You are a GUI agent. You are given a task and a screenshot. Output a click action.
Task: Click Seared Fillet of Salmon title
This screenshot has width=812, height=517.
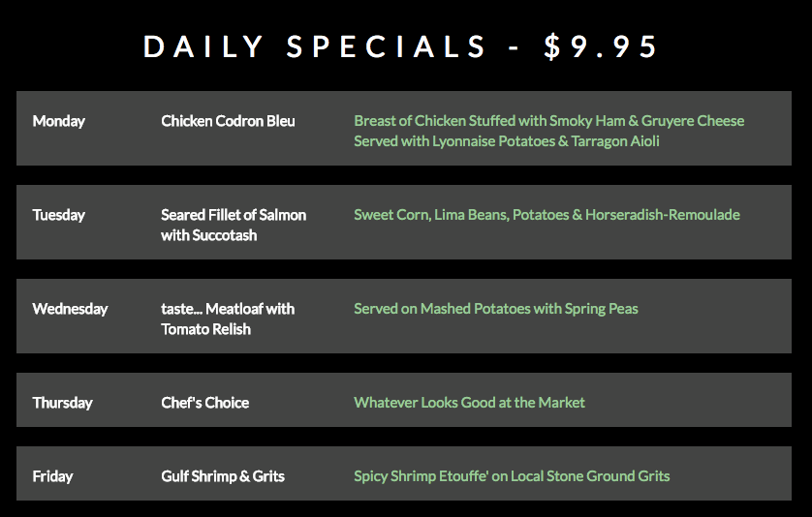click(234, 215)
